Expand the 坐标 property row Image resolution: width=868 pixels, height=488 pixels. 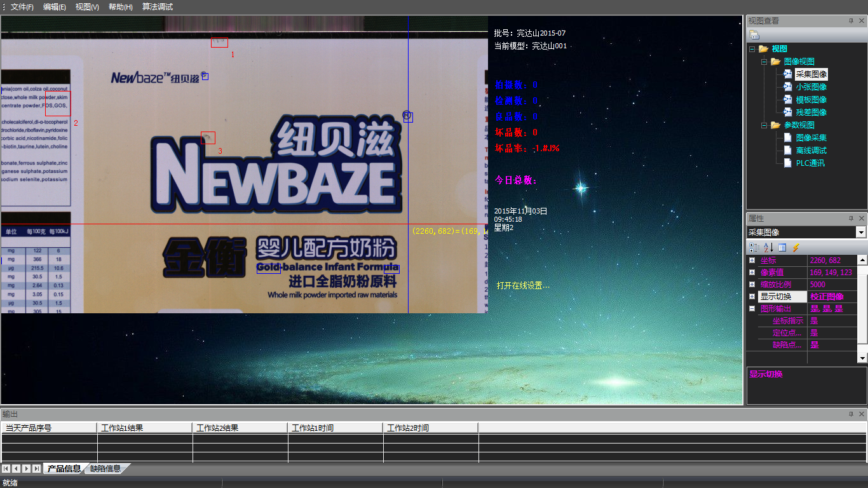(752, 261)
